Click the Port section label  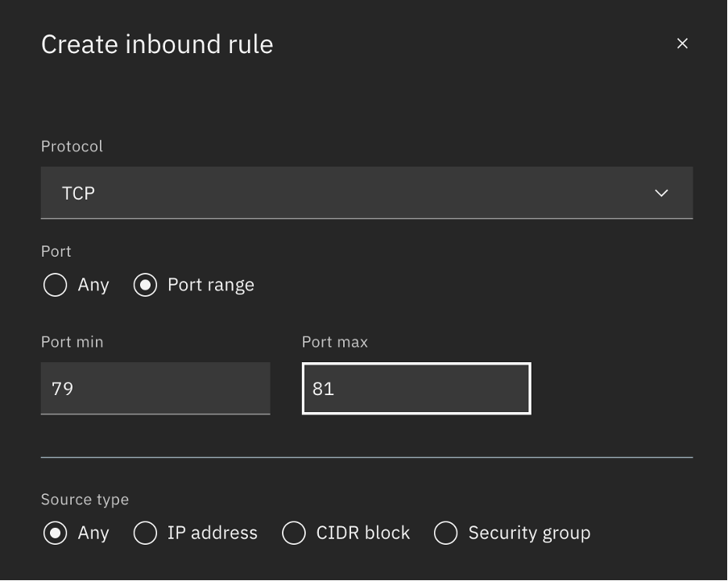click(x=56, y=252)
